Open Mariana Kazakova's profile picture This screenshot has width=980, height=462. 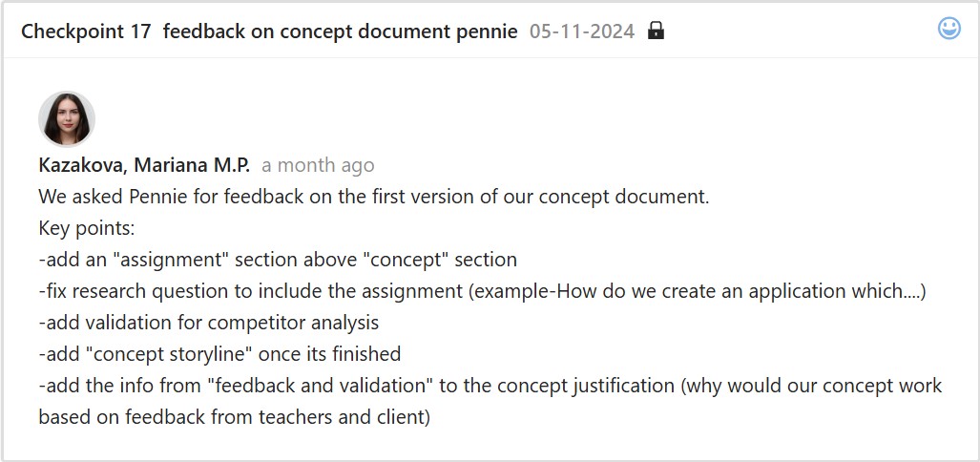pyautogui.click(x=67, y=119)
